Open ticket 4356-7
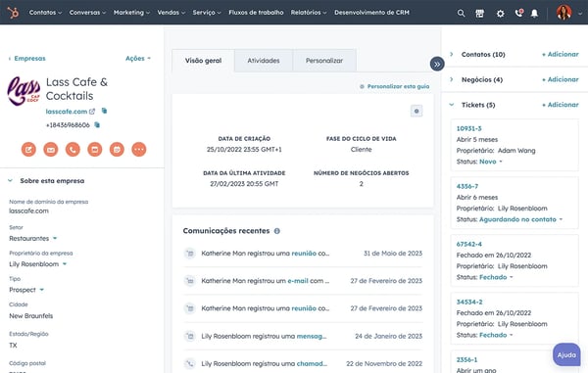Viewport: 588px width, 373px height. click(467, 186)
